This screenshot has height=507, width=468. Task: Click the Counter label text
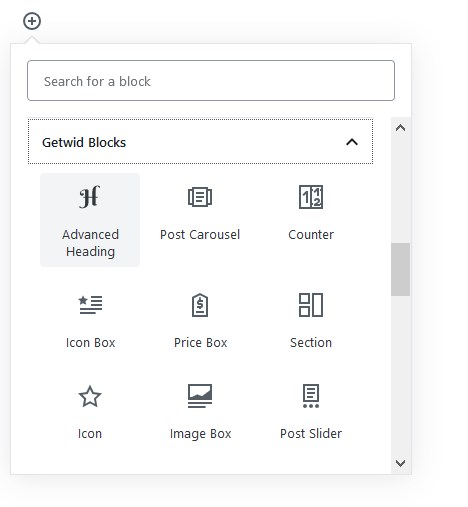[x=311, y=235]
